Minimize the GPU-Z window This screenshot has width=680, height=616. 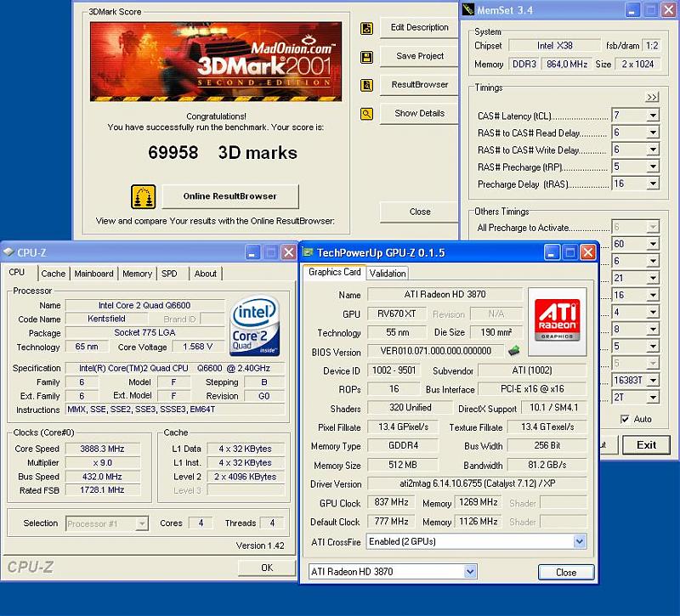tap(552, 252)
